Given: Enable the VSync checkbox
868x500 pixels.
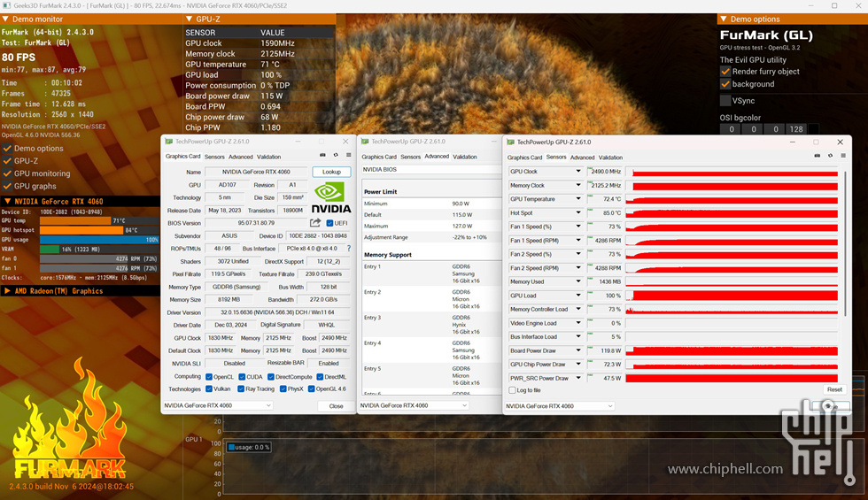Looking at the screenshot, I should click(725, 101).
